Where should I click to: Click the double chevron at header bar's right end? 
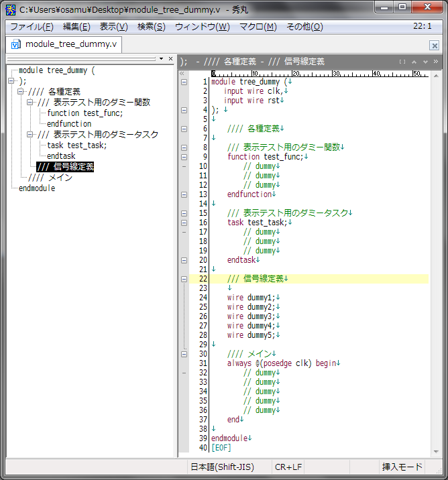click(x=436, y=62)
